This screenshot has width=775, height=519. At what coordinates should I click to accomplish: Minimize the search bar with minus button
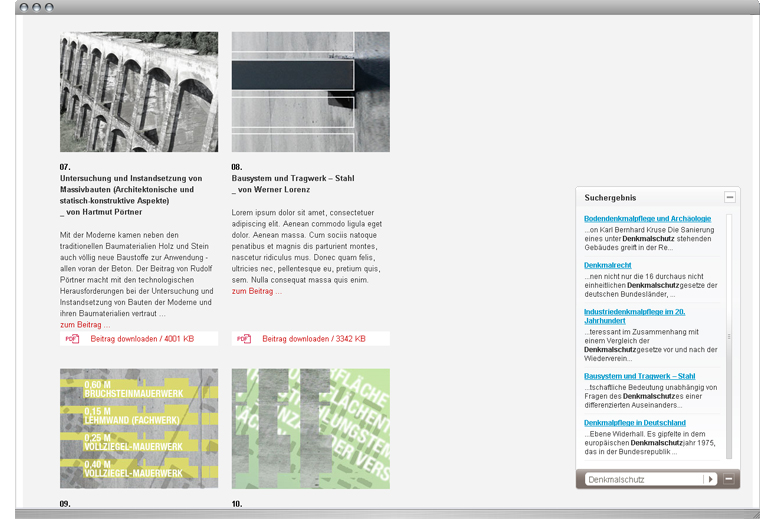point(729,479)
